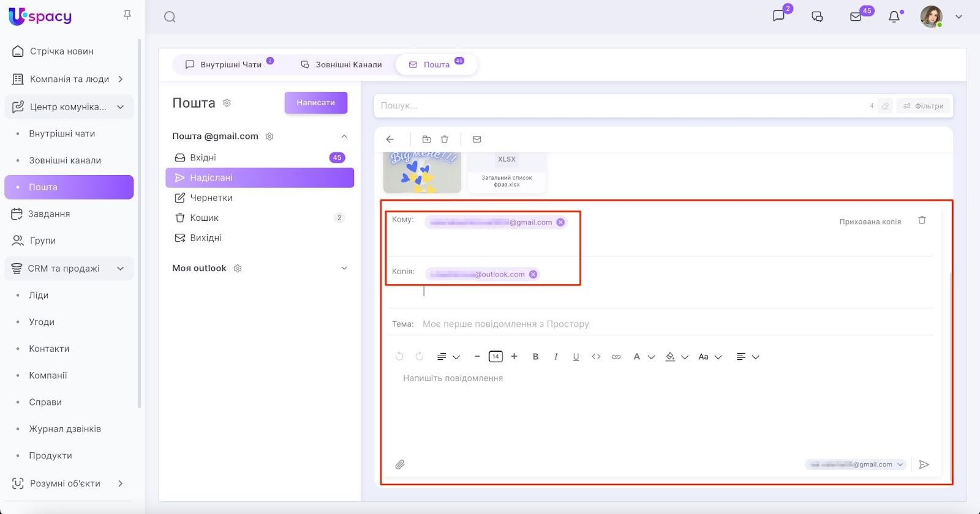
Task: Click the code block icon in editor
Action: pos(596,357)
